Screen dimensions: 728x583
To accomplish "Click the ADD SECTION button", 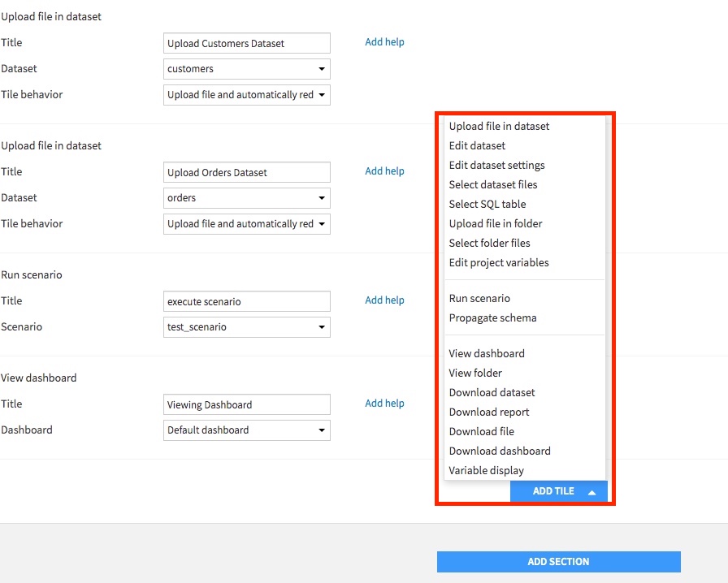I will pos(558,562).
